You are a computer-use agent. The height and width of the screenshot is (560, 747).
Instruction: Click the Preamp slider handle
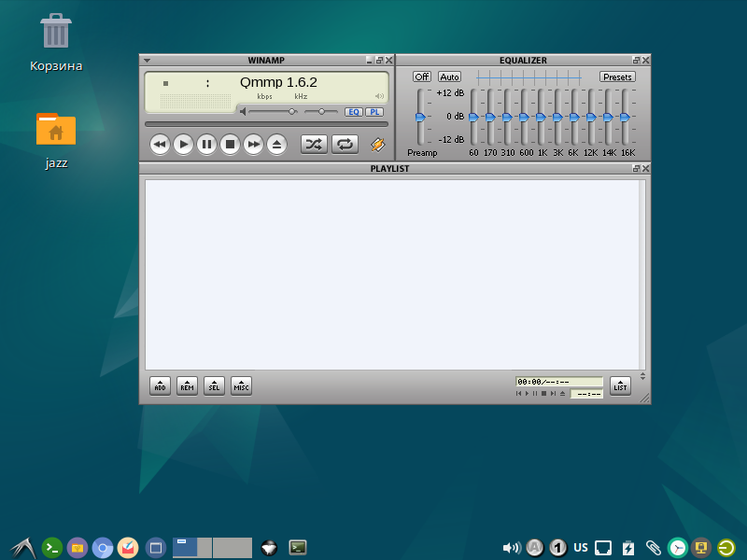click(420, 117)
